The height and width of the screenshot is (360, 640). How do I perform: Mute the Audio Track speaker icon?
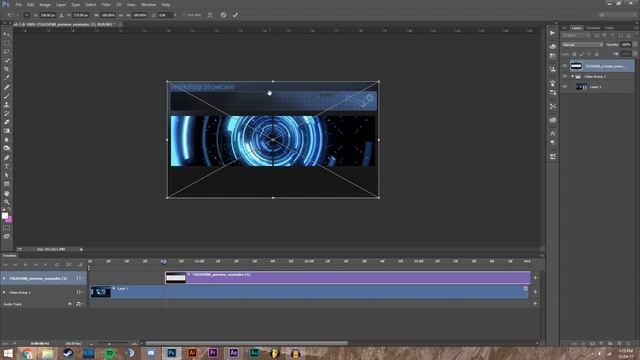click(70, 304)
